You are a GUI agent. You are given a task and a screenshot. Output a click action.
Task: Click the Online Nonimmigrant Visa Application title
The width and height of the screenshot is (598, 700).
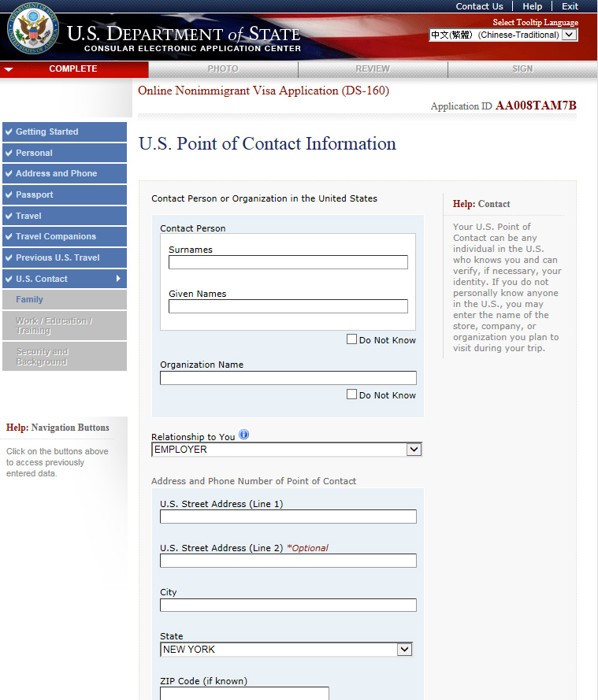(263, 91)
